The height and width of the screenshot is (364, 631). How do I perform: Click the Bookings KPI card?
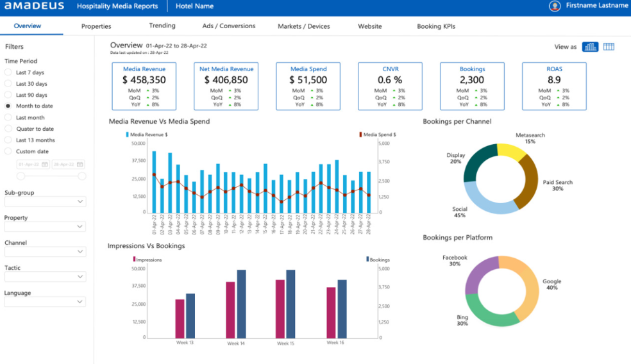[x=473, y=86]
